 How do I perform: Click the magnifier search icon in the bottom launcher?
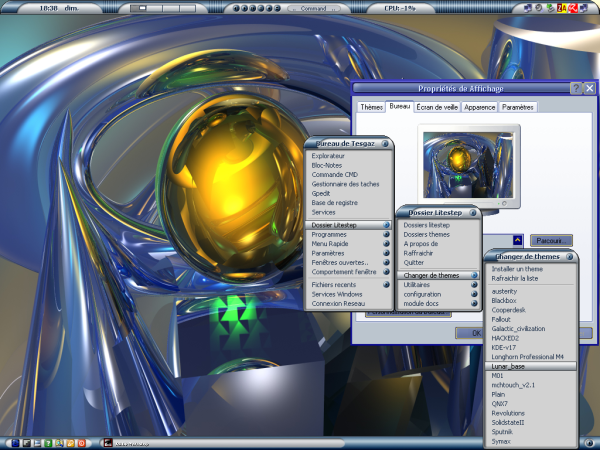59,443
